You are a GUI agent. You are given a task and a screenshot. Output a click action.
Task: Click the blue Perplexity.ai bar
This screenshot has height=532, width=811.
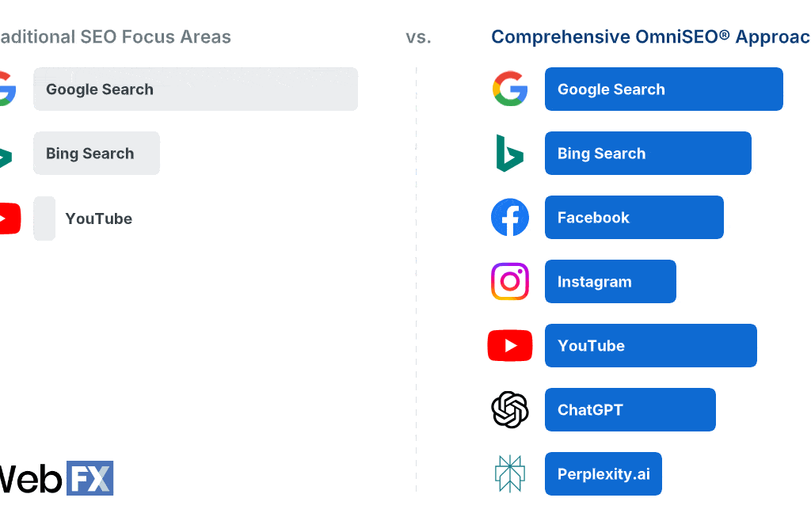(603, 473)
